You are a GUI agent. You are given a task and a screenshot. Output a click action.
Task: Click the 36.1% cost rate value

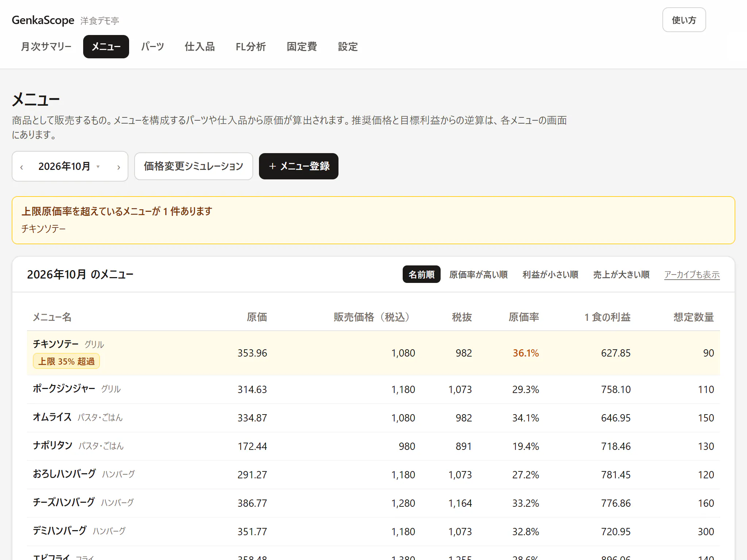click(x=526, y=353)
